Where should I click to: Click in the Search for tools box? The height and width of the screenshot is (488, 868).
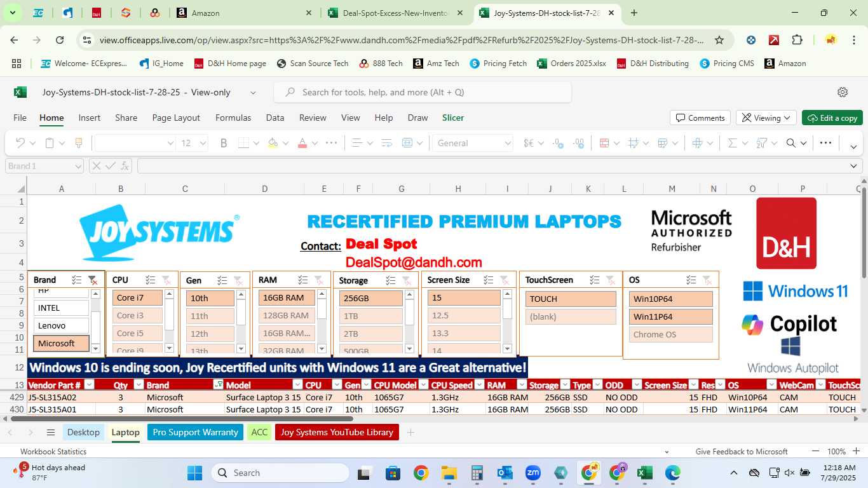point(423,92)
